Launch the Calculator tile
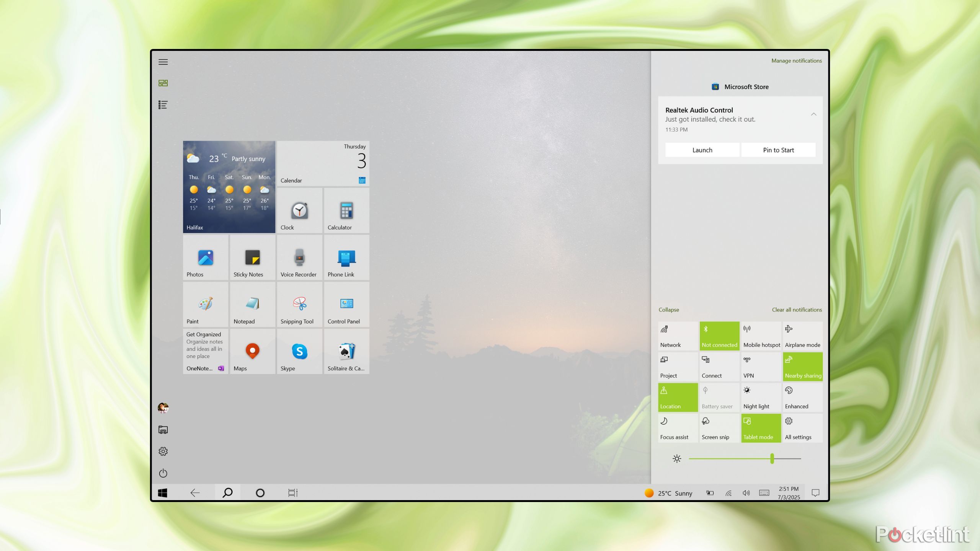The height and width of the screenshot is (551, 980). [x=346, y=210]
